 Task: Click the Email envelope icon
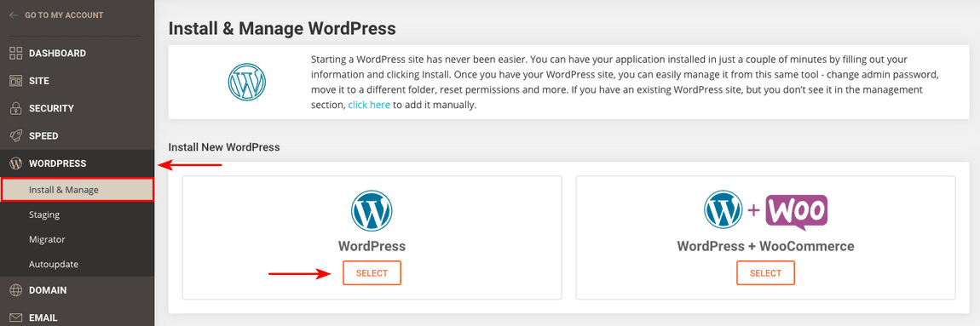(15, 317)
